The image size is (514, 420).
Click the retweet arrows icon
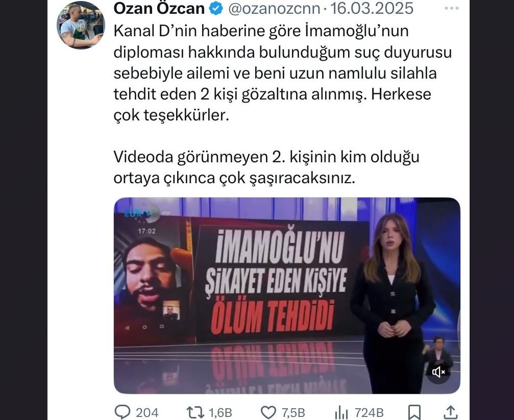195,412
